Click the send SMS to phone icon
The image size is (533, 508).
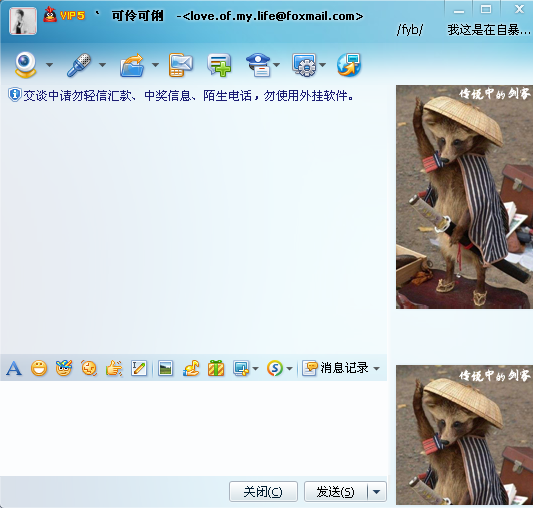click(x=180, y=65)
